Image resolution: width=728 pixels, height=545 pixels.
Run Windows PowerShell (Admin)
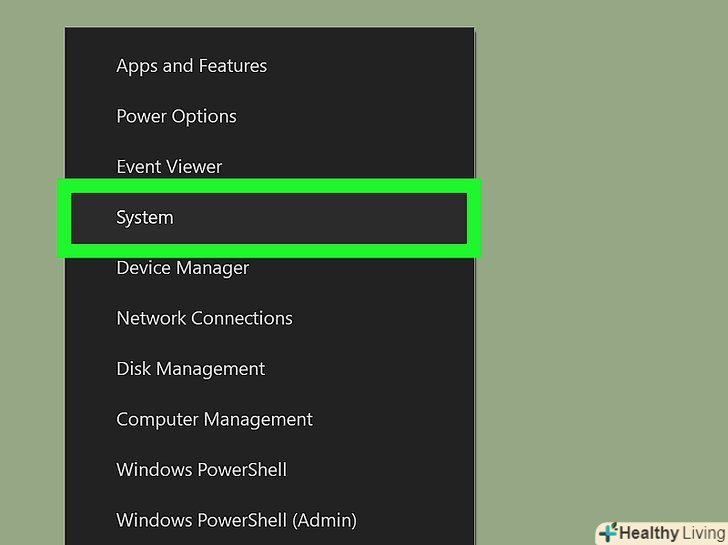tap(236, 520)
